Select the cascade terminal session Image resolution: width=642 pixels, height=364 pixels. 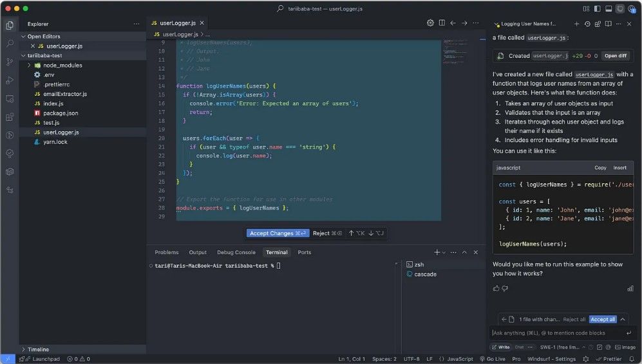click(x=425, y=275)
